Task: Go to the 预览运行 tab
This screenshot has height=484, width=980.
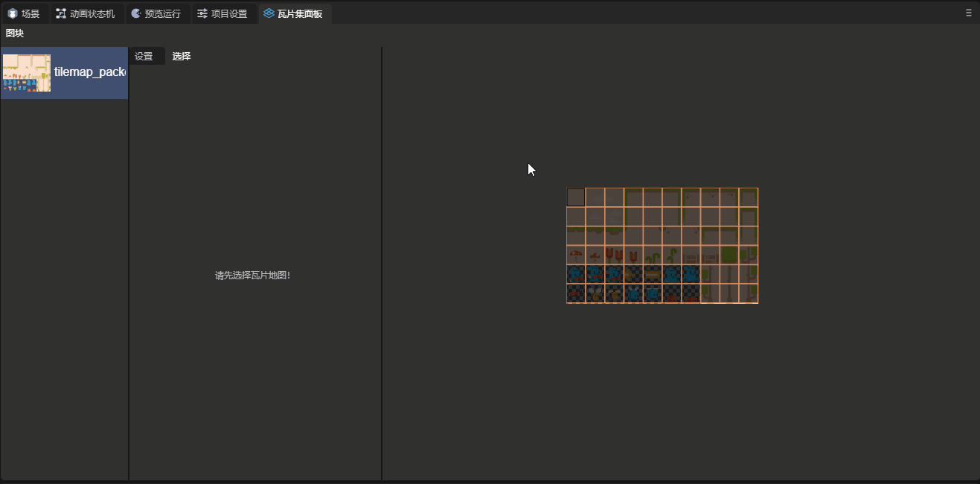Action: [156, 13]
